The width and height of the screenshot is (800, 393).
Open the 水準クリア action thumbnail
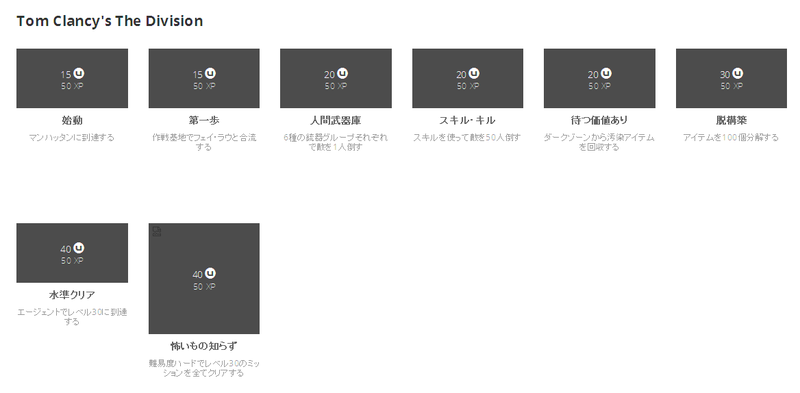coord(72,253)
